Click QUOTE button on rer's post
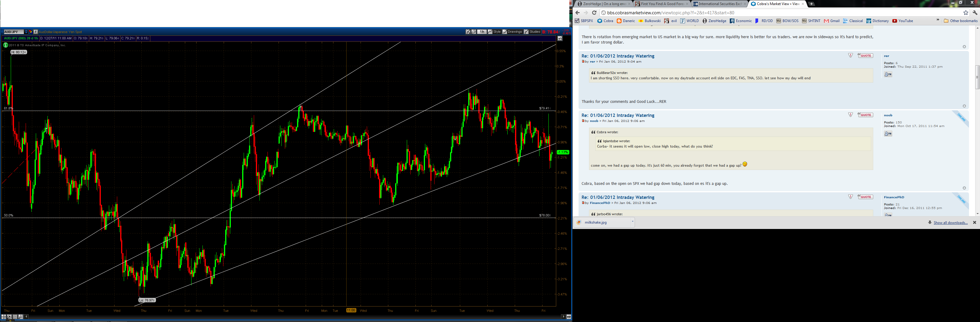The image size is (980, 322). click(x=865, y=55)
